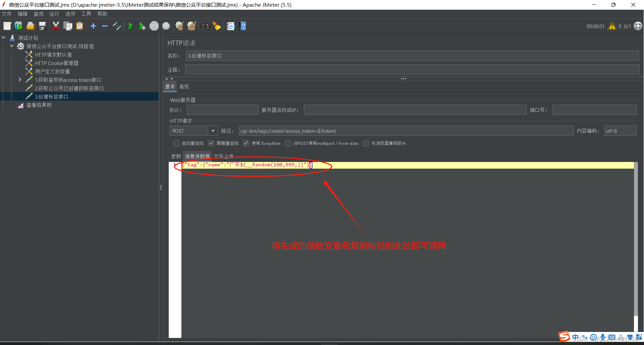Enable 与浏览器兼容的头 checkbox
This screenshot has width=644, height=345.
tap(366, 143)
